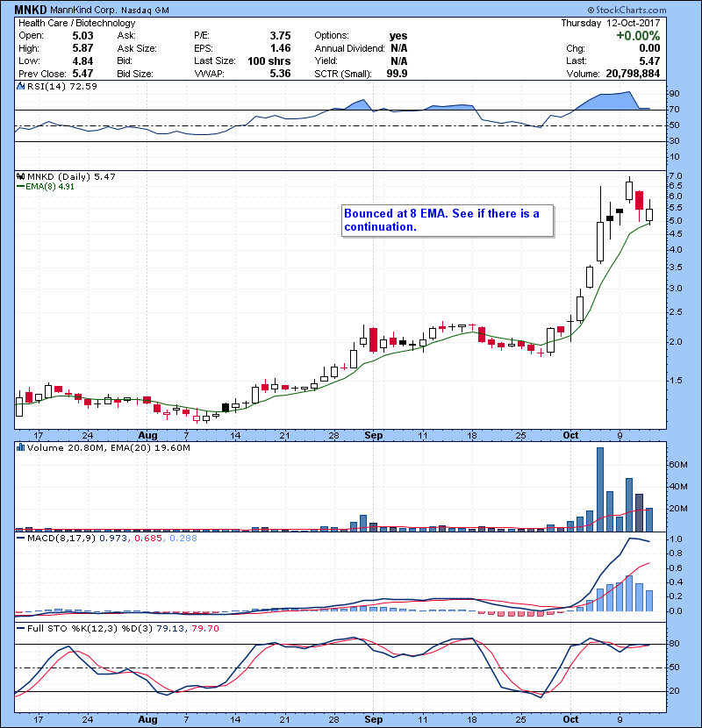Click the date Thursday 12-Oct-2017
Image resolution: width=702 pixels, height=728 pixels.
tap(611, 23)
